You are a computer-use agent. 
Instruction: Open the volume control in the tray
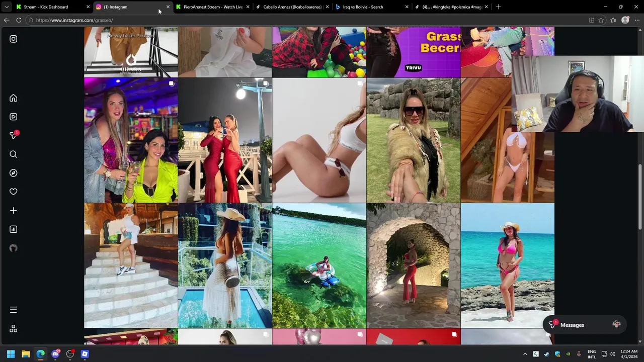pyautogui.click(x=612, y=354)
